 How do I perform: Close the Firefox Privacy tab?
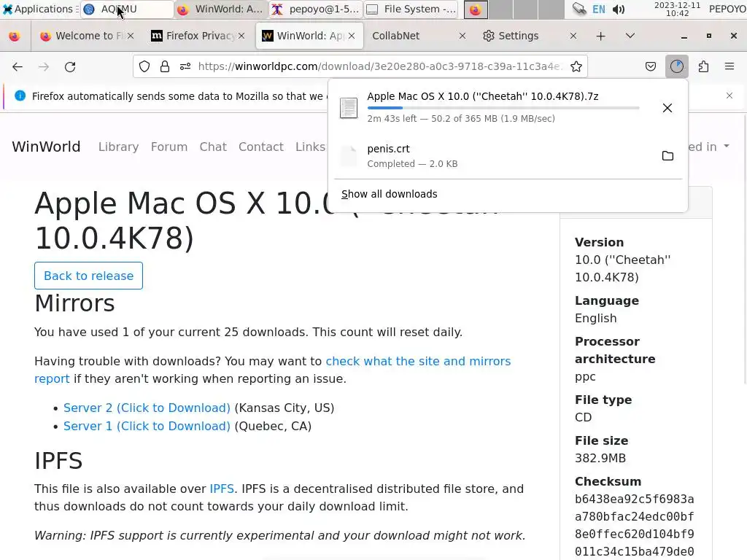(x=241, y=36)
